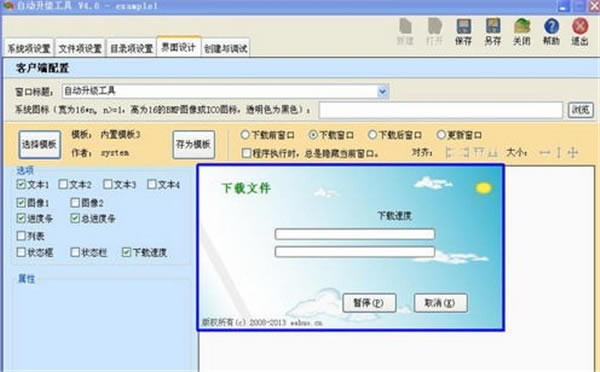Expand the 窗口标题 dropdown arrow
This screenshot has width=600, height=372.
382,91
